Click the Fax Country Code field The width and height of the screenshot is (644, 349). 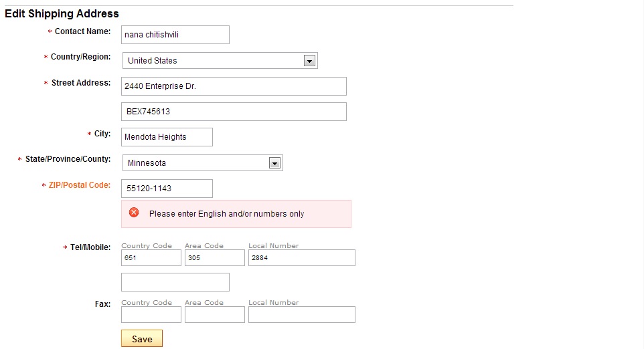click(151, 315)
